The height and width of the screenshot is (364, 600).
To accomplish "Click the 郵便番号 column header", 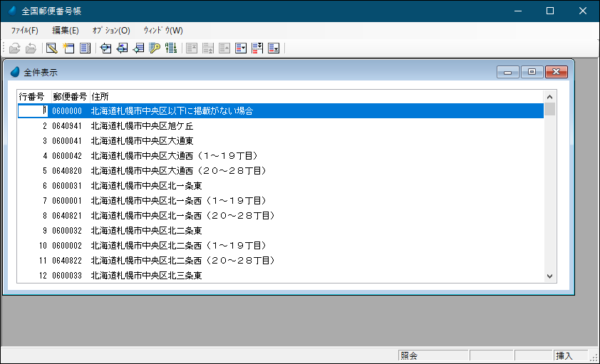I will pyautogui.click(x=70, y=96).
